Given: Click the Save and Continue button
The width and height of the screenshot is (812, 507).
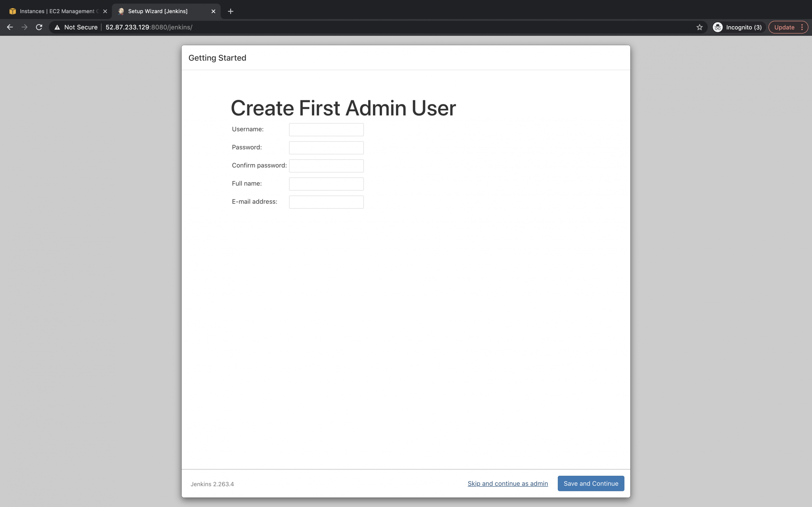Looking at the screenshot, I should click(x=591, y=483).
